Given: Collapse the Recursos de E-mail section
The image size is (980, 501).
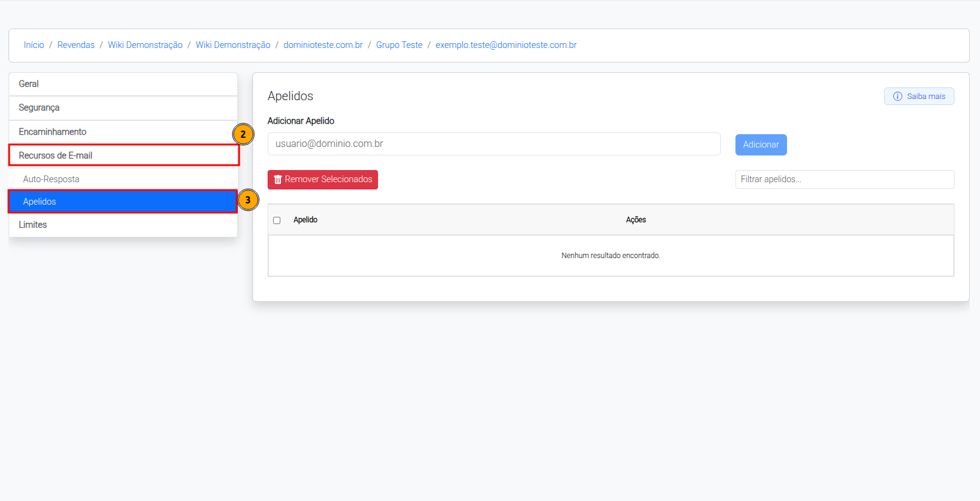Looking at the screenshot, I should pyautogui.click(x=124, y=155).
